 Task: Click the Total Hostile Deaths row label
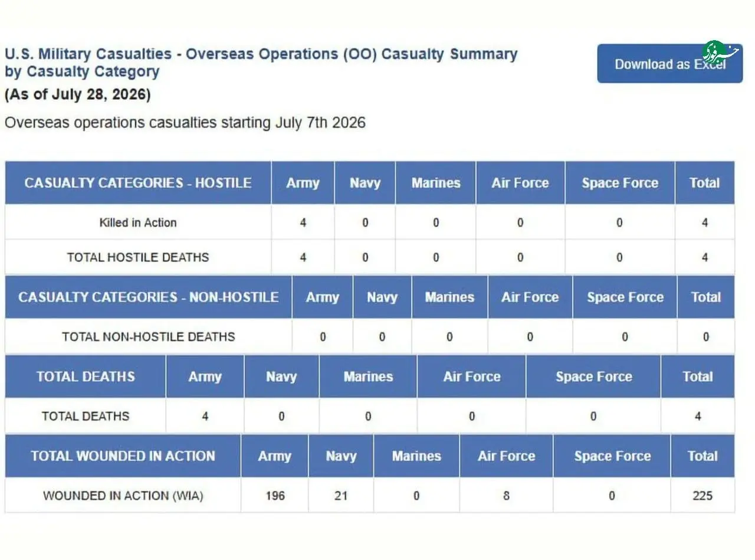point(138,257)
